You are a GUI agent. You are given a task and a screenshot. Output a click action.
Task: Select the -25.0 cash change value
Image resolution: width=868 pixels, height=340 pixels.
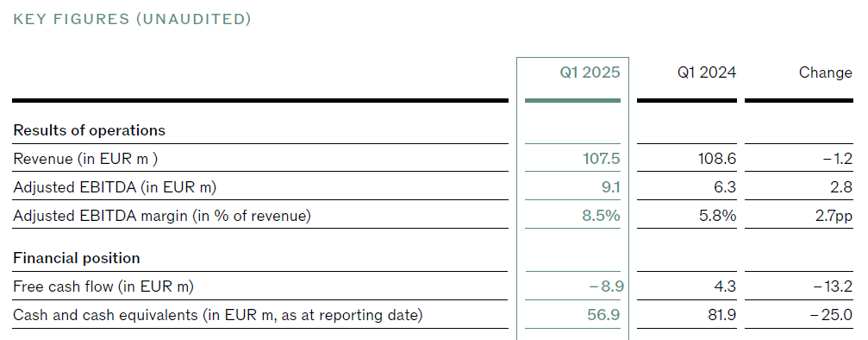point(831,315)
